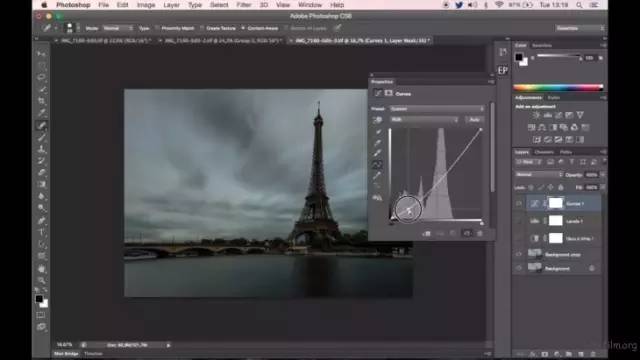Pick the gray point eyedropper in Curves
Screen dimensions: 640x360
point(378,142)
